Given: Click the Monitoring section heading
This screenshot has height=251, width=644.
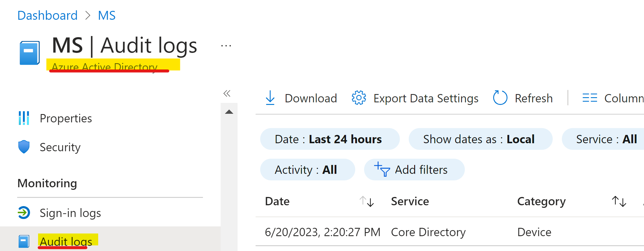Looking at the screenshot, I should point(47,183).
